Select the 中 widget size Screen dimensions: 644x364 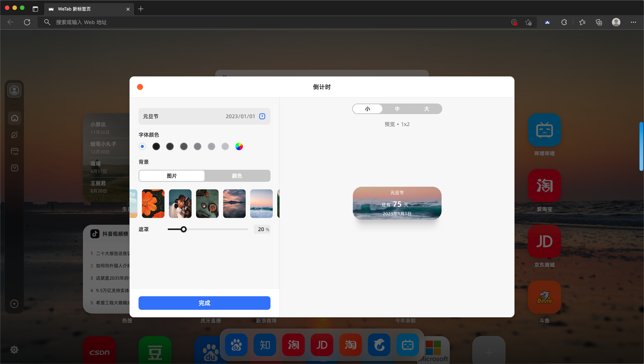[x=397, y=109]
